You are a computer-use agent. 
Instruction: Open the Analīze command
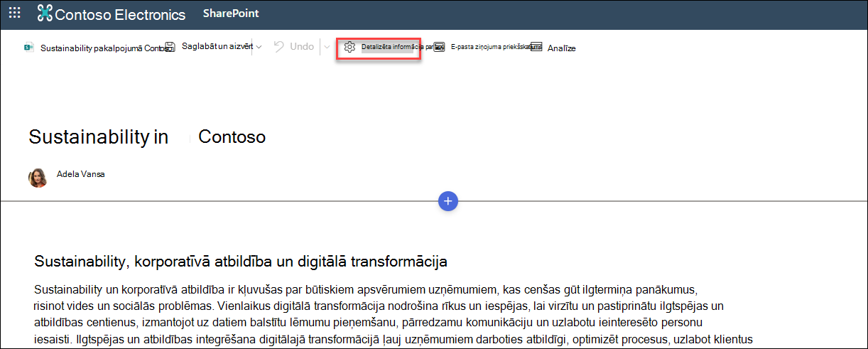(x=561, y=48)
